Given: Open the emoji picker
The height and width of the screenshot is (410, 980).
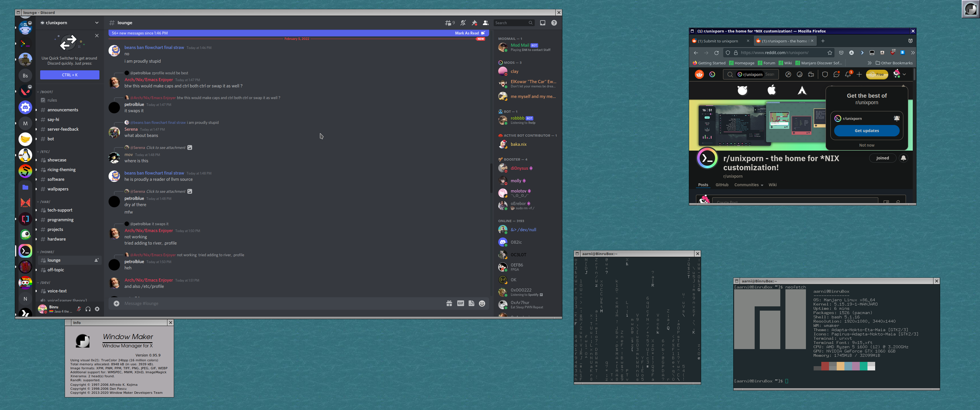Looking at the screenshot, I should coord(482,303).
